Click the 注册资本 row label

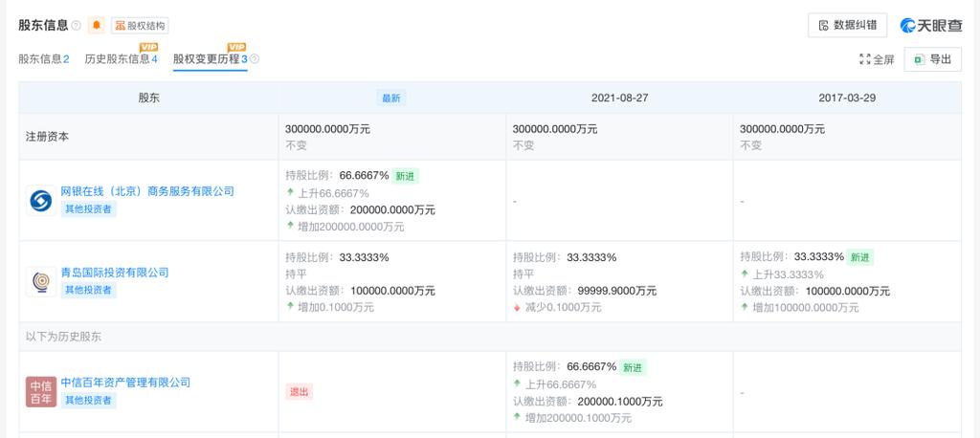pyautogui.click(x=47, y=137)
